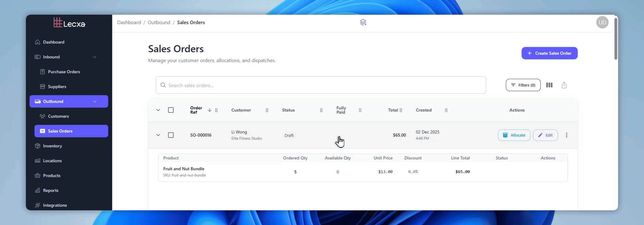
Task: Collapse the SO-000016 row details
Action: (158, 135)
